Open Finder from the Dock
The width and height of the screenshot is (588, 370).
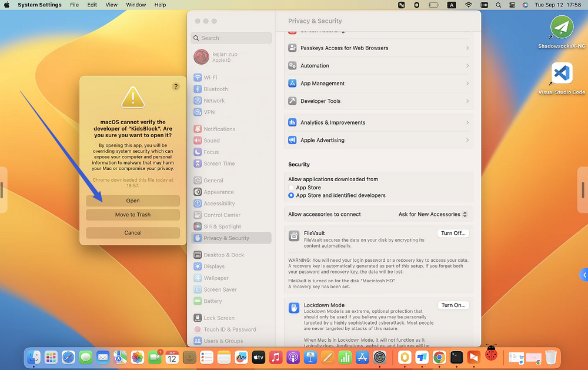click(34, 357)
